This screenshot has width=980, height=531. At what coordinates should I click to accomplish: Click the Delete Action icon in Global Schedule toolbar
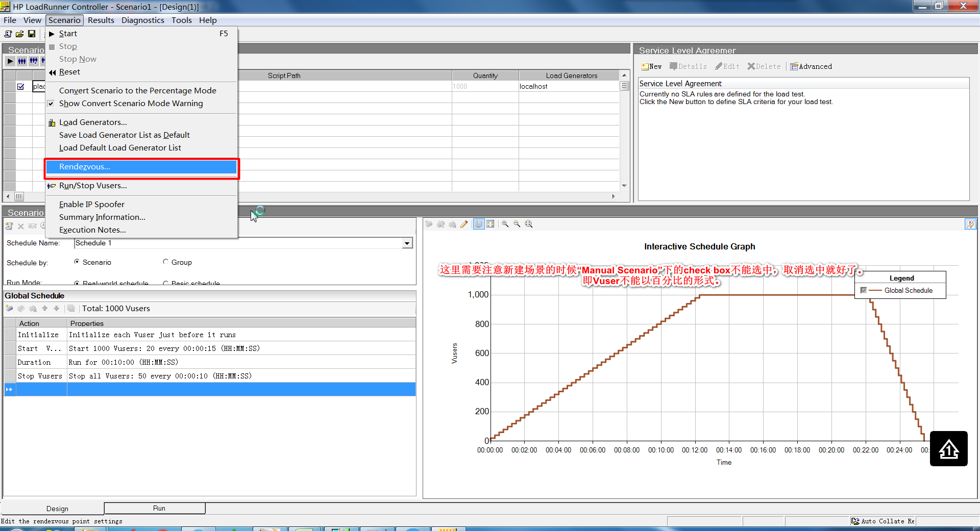point(33,309)
